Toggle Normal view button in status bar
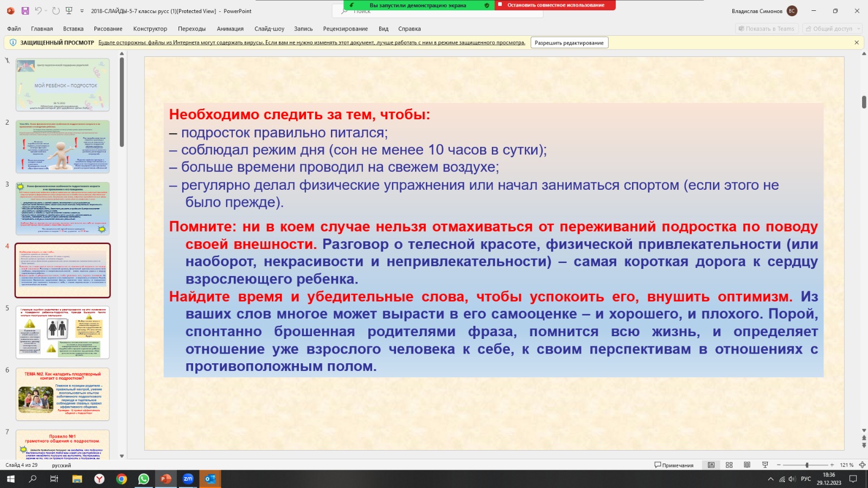868x488 pixels. coord(711,465)
